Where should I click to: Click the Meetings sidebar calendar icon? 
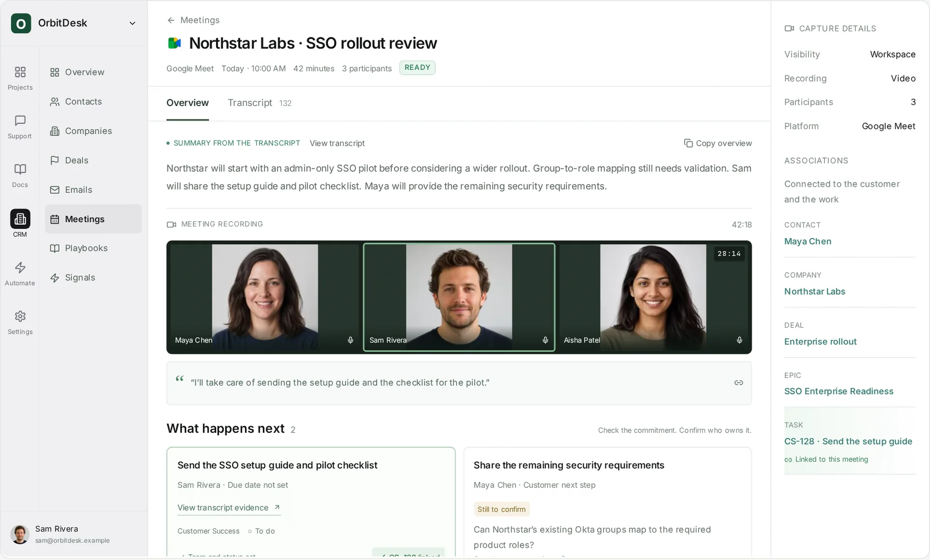55,219
